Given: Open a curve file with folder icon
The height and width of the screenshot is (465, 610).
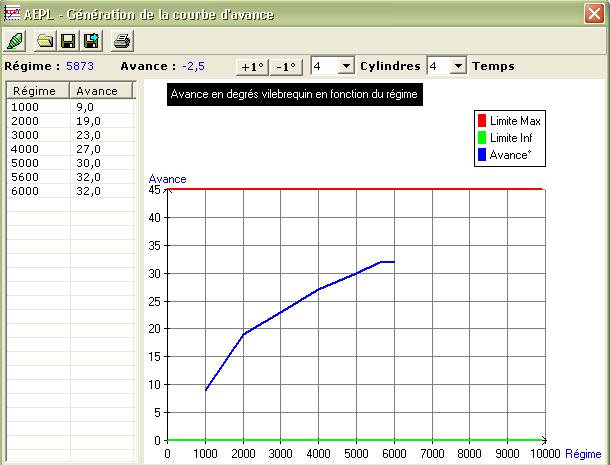Looking at the screenshot, I should (x=45, y=41).
